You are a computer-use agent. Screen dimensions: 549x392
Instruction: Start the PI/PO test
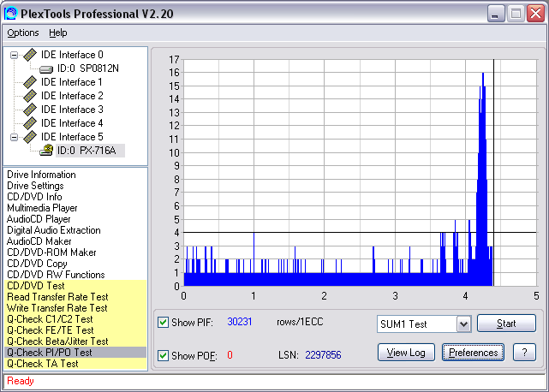[x=506, y=324]
